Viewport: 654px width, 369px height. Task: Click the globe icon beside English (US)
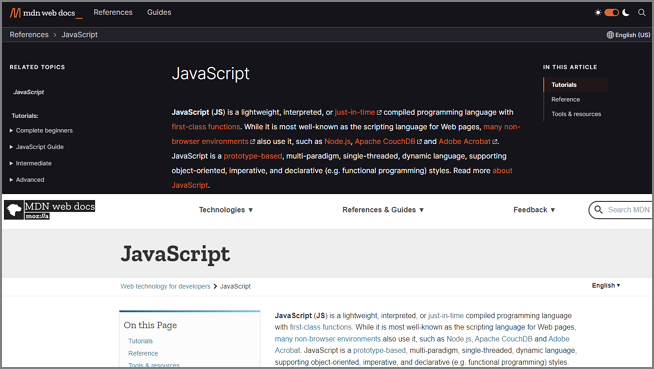coord(610,35)
